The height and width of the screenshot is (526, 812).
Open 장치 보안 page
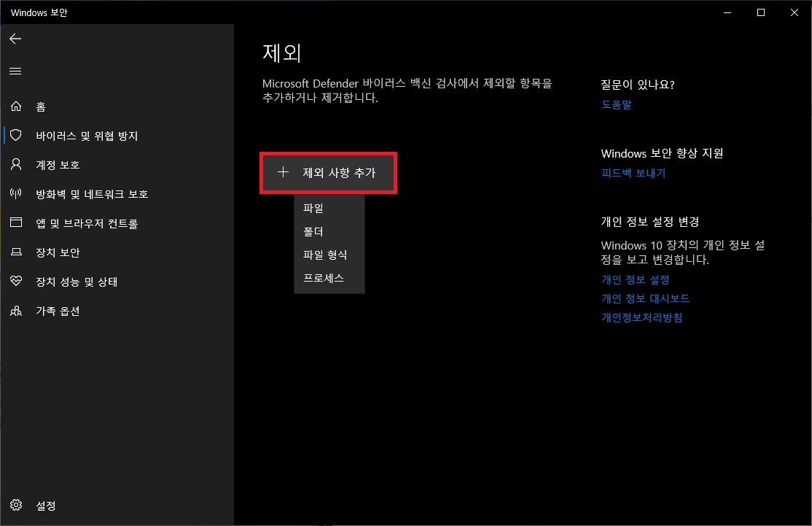point(58,252)
